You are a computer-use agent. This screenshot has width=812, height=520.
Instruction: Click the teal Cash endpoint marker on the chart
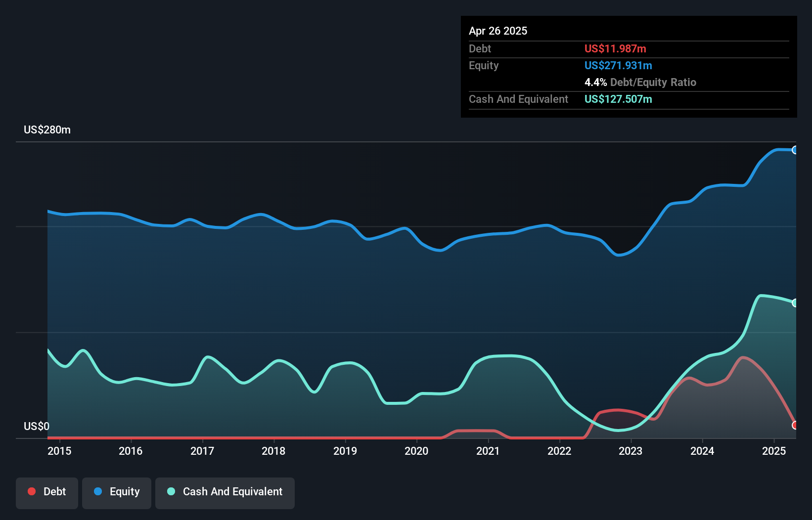tap(795, 303)
